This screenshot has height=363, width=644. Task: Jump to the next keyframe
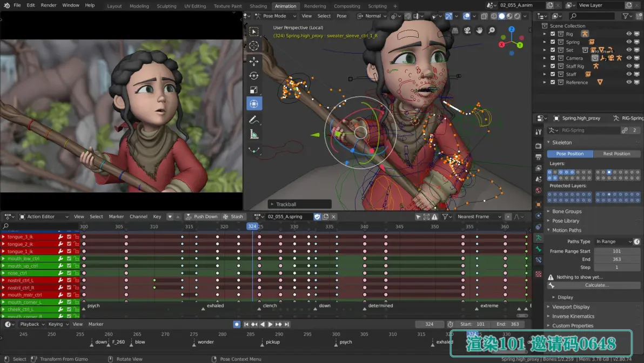point(279,325)
